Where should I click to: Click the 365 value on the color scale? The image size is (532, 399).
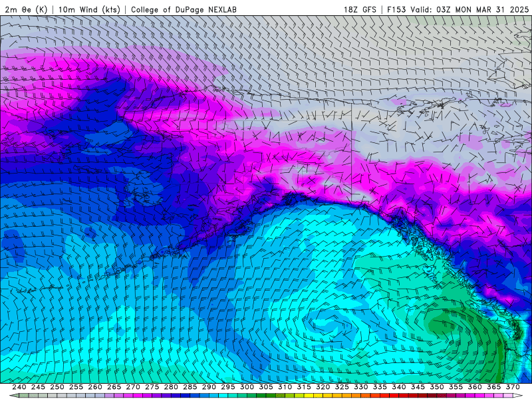coord(494,387)
